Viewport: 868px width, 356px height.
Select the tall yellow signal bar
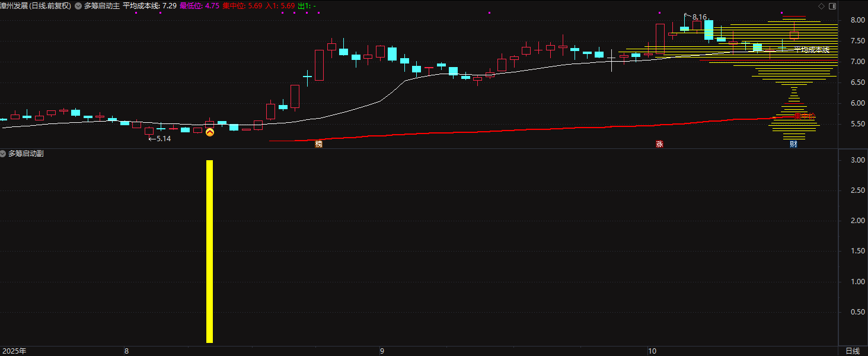pos(209,252)
